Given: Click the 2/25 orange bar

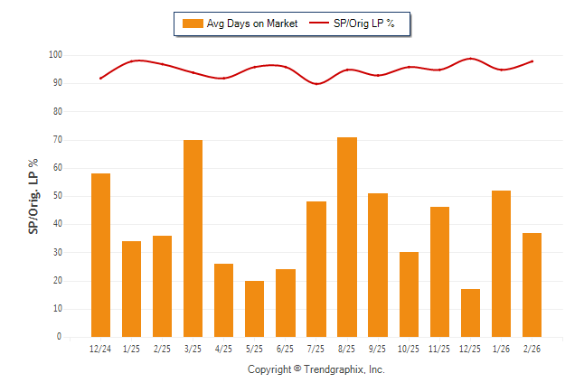Looking at the screenshot, I should point(162,286).
